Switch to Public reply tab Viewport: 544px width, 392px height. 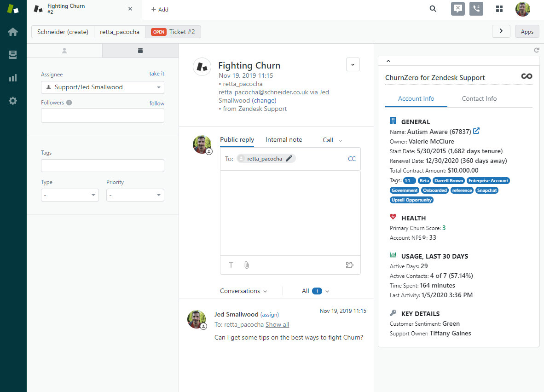point(237,139)
